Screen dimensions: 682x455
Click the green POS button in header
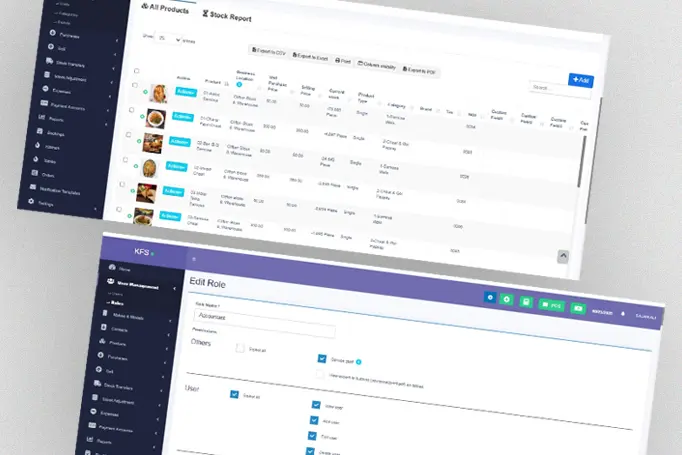coord(551,305)
